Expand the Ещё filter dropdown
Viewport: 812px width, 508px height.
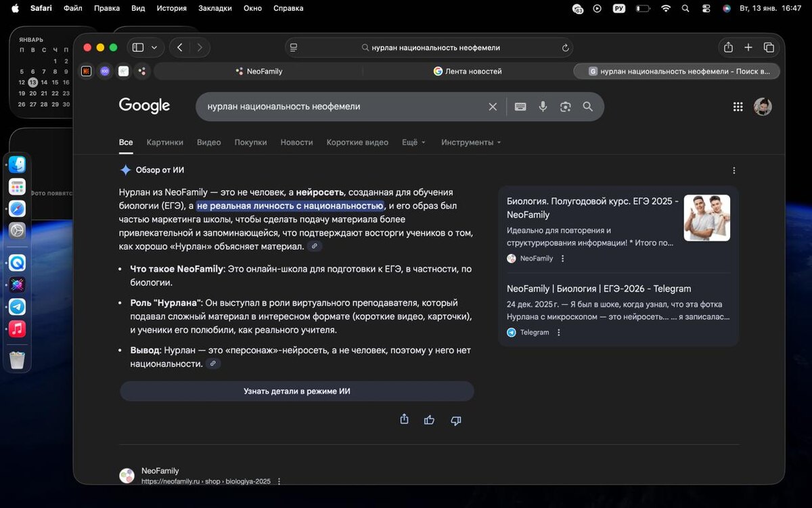point(413,142)
